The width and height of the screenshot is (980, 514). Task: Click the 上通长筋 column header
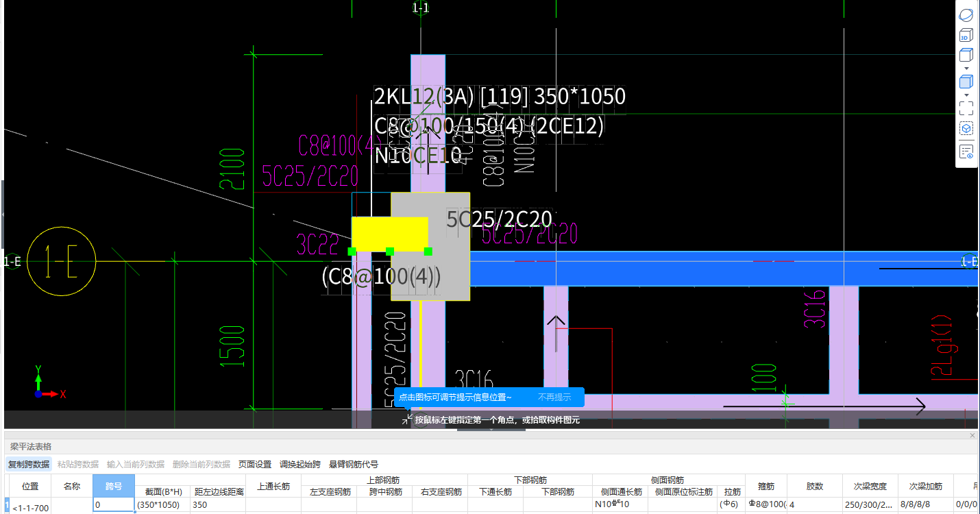pyautogui.click(x=273, y=486)
